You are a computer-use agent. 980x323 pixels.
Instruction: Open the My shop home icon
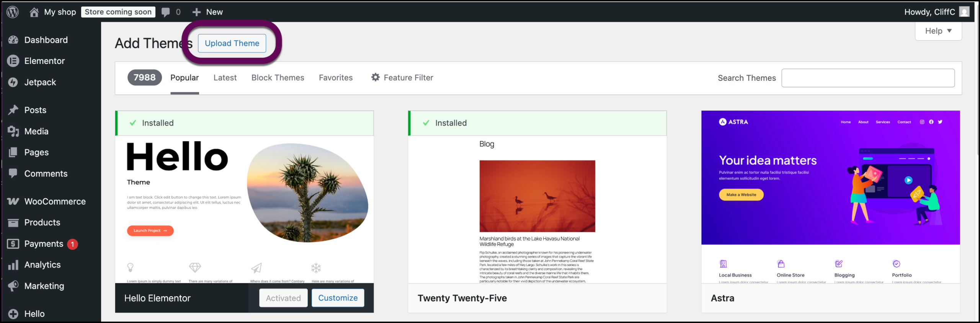(34, 12)
